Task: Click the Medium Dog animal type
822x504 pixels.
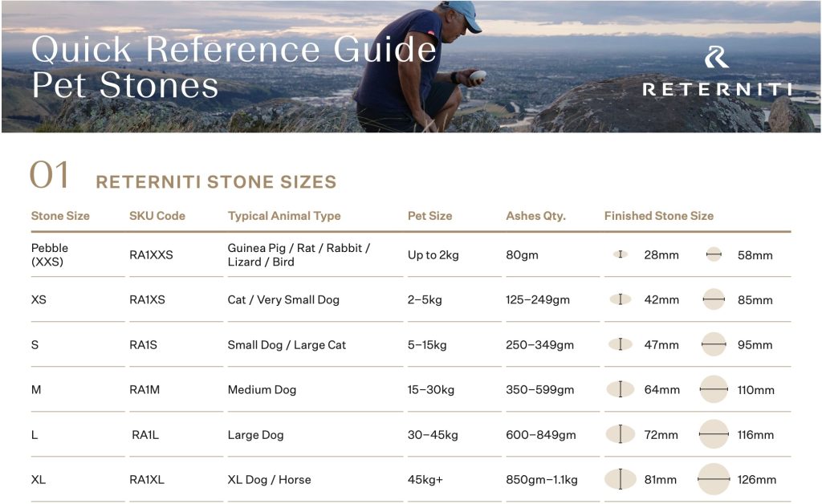Action: (262, 390)
